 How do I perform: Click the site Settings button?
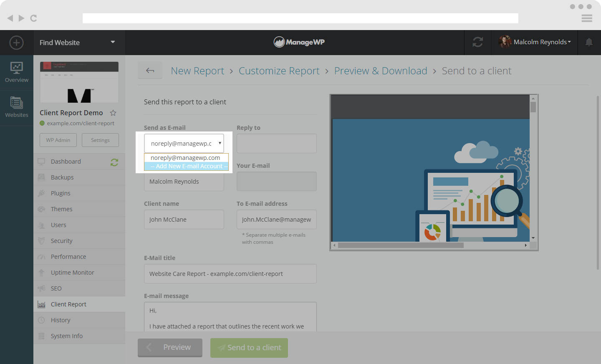pos(100,140)
